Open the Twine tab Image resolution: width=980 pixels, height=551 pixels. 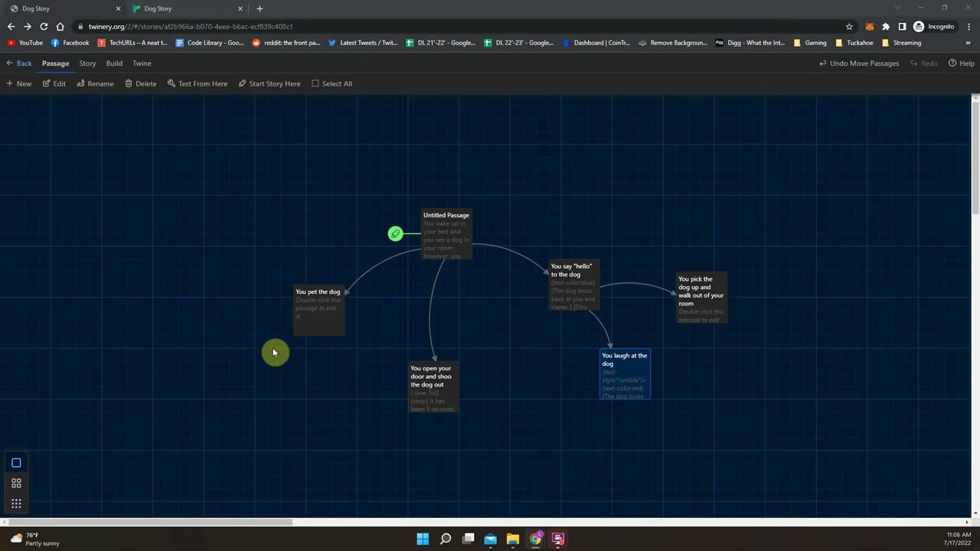pos(142,64)
